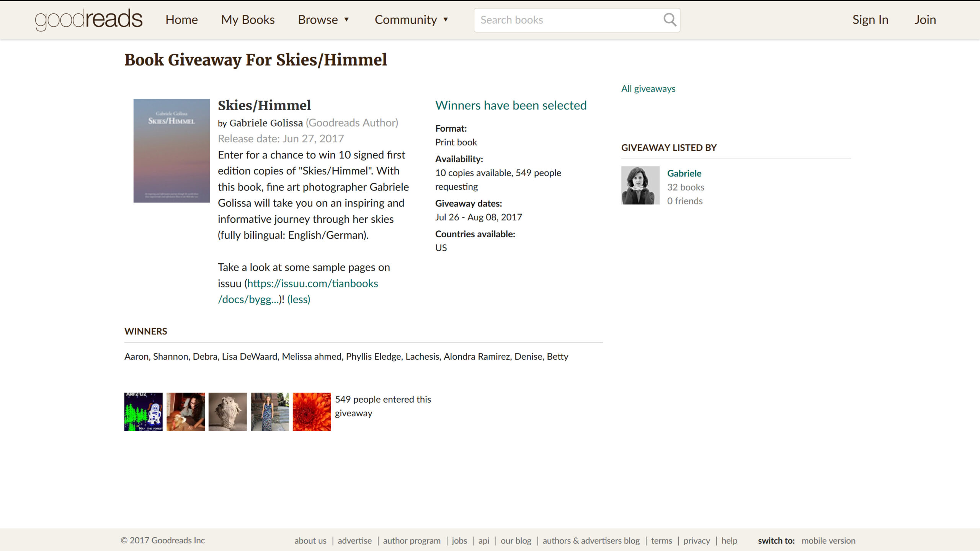Click the search magnifier icon
The height and width of the screenshot is (551, 980).
click(x=670, y=20)
